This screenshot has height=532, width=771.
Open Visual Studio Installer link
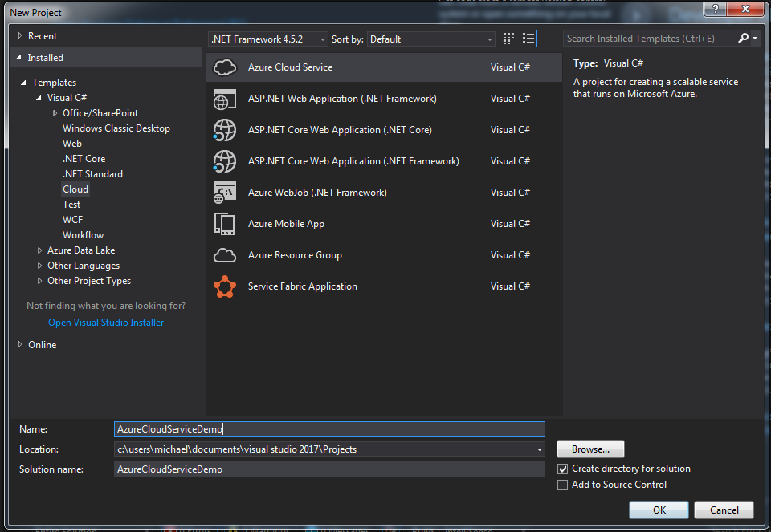(106, 323)
